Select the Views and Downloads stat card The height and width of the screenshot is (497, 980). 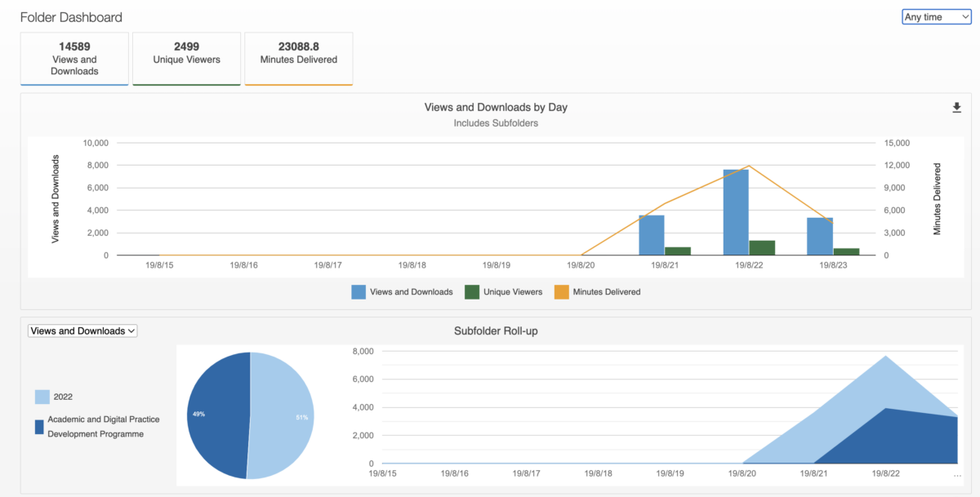pos(74,59)
